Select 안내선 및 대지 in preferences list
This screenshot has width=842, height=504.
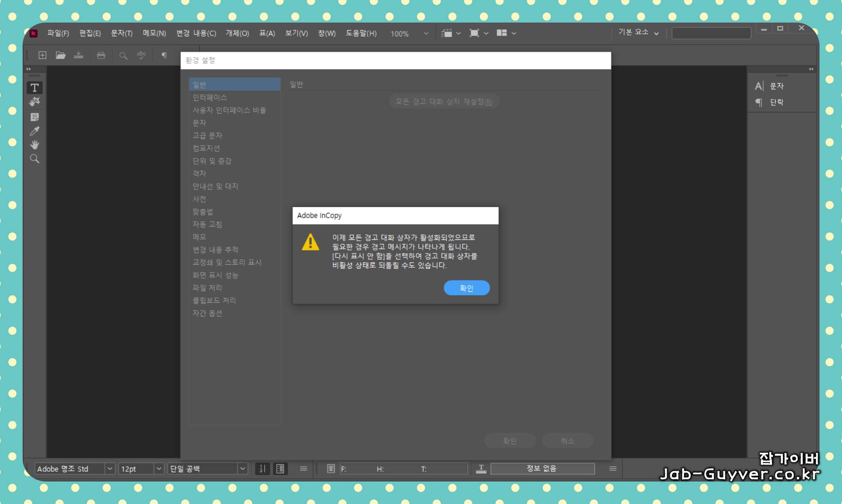(235, 186)
